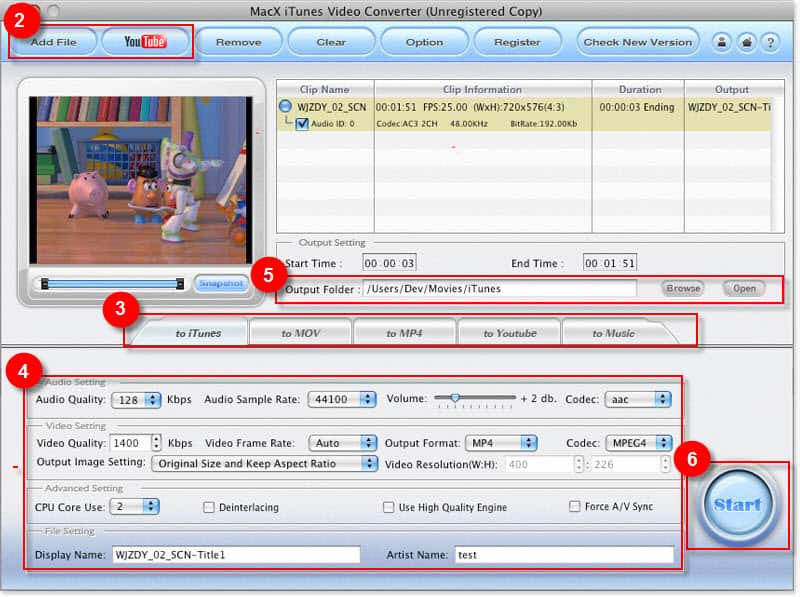Click the blue circle beside WJZDY_02_SCN clip
This screenshot has height=597, width=800.
286,106
